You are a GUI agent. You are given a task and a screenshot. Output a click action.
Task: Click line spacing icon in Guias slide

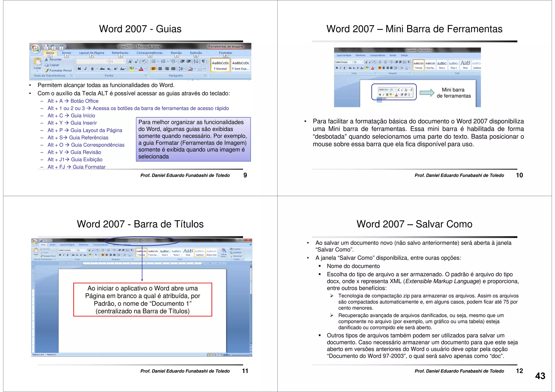point(182,69)
